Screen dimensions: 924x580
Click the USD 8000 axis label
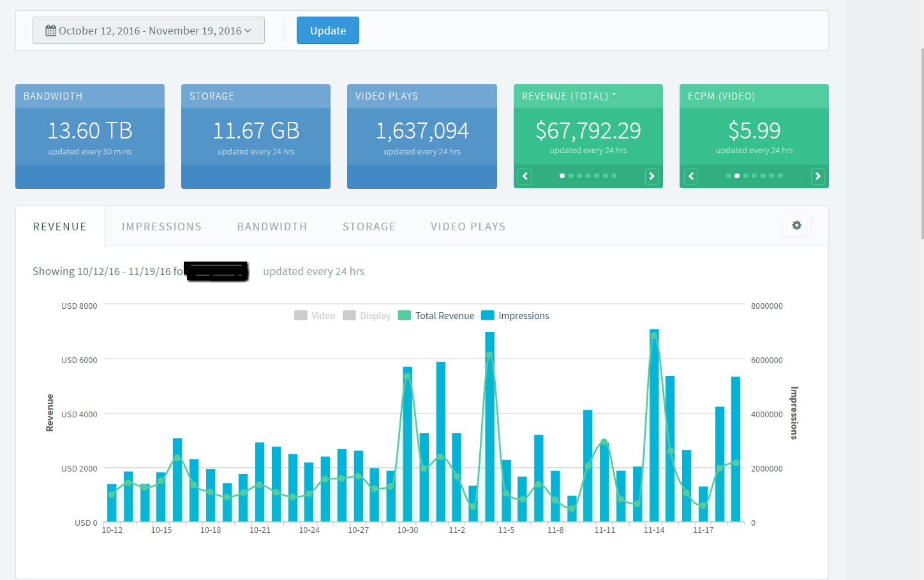tap(79, 306)
